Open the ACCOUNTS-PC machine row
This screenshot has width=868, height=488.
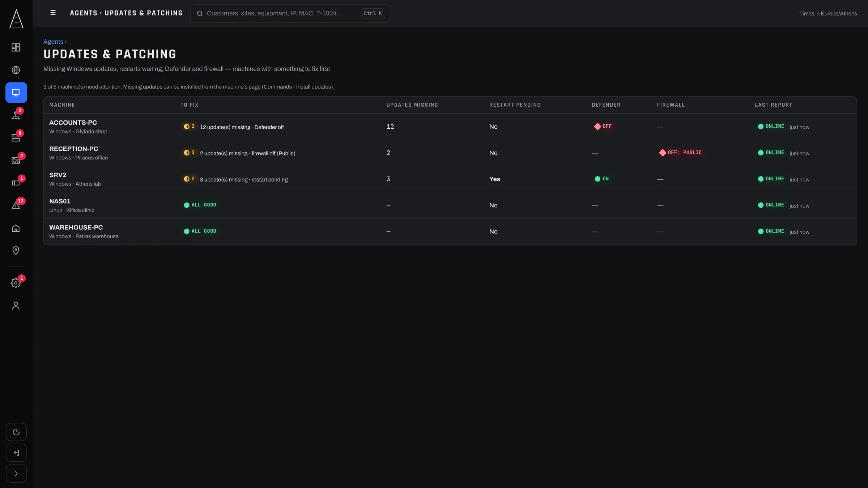pyautogui.click(x=450, y=127)
